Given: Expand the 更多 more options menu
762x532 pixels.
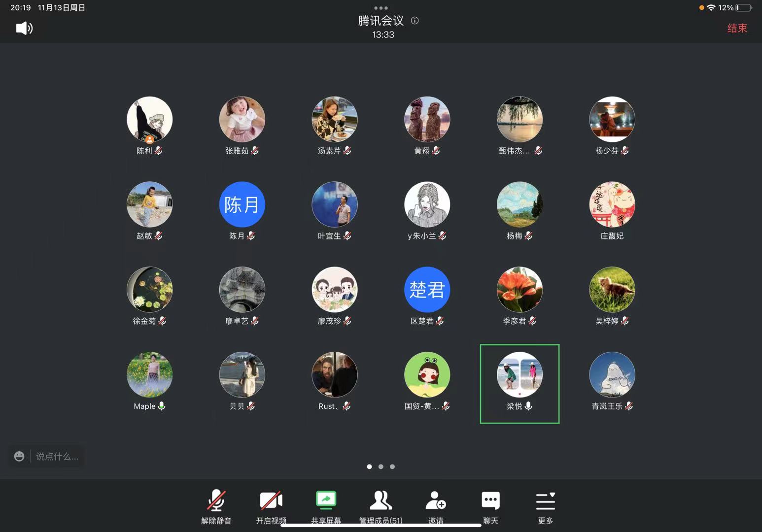Looking at the screenshot, I should (x=545, y=506).
